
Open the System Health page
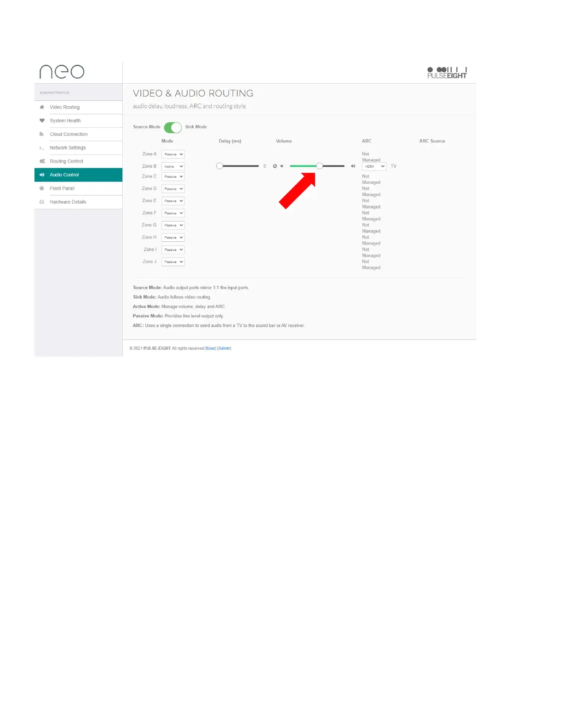pos(78,121)
